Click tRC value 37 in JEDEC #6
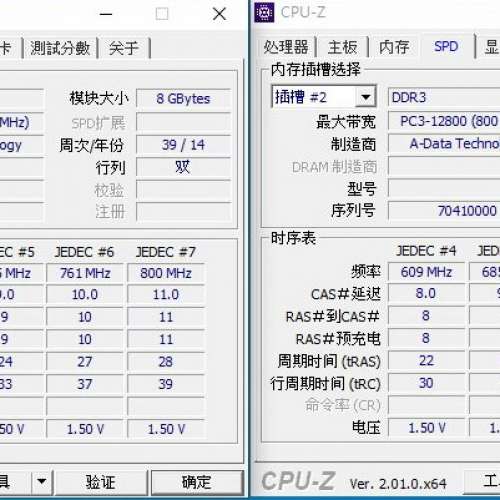This screenshot has width=500, height=500. tap(85, 384)
